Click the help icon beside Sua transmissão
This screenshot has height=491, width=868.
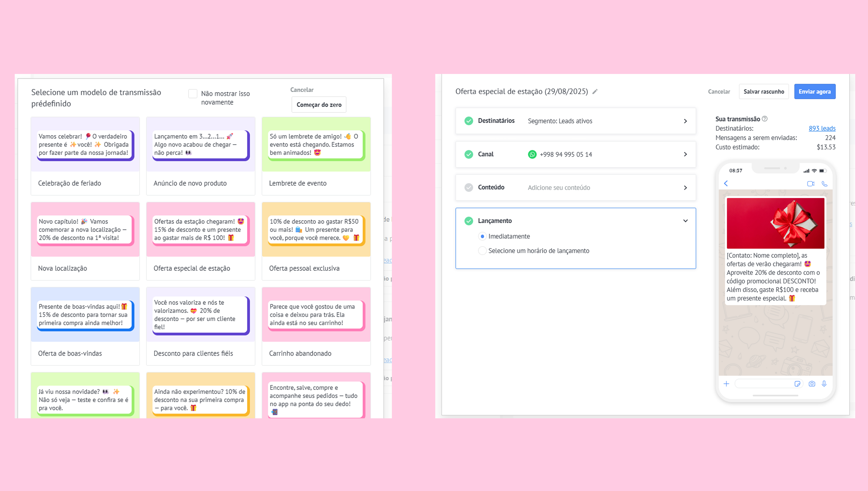[x=765, y=119]
